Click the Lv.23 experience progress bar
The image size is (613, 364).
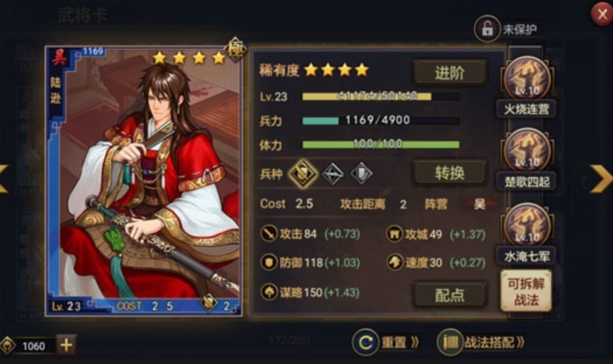tap(381, 96)
